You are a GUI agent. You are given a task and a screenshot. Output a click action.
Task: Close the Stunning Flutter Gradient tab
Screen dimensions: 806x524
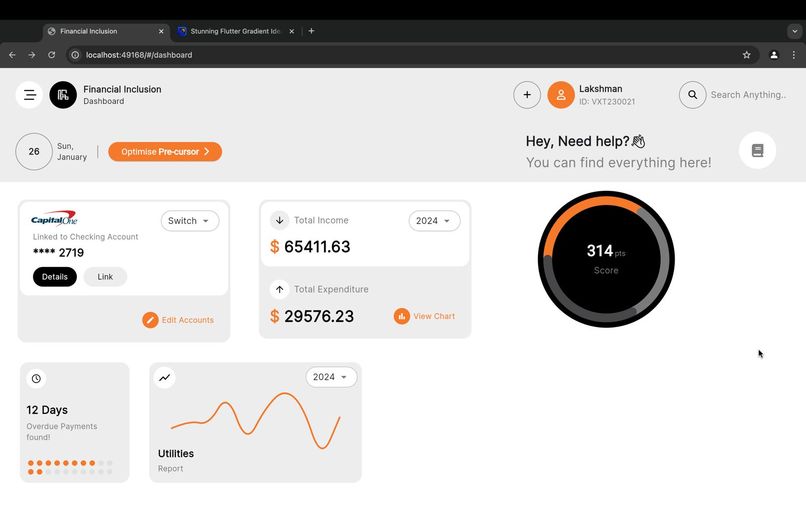click(291, 31)
